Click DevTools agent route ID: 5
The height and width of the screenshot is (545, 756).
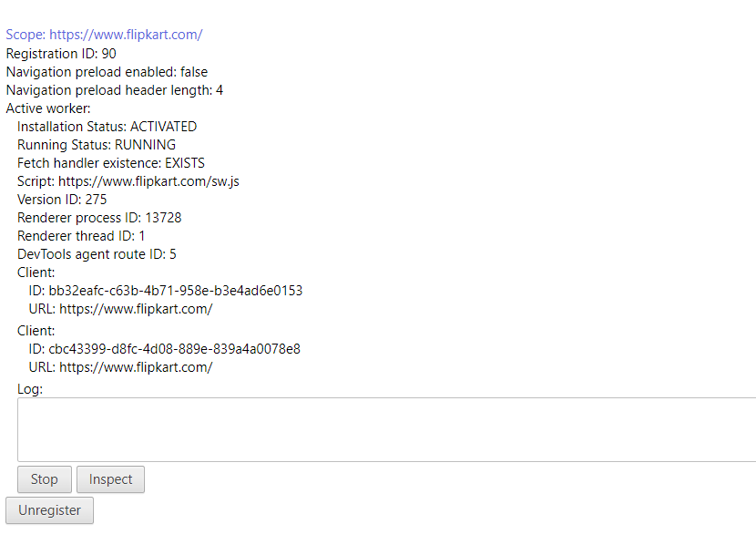click(x=97, y=254)
